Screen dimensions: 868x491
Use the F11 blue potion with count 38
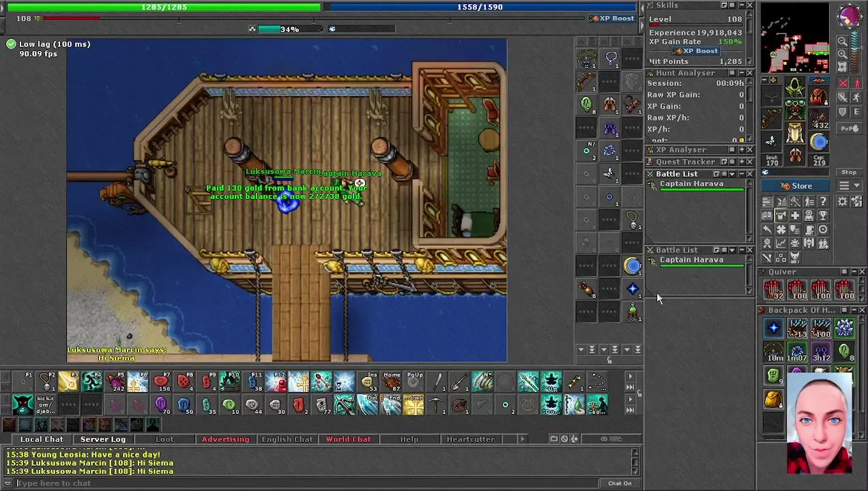254,381
